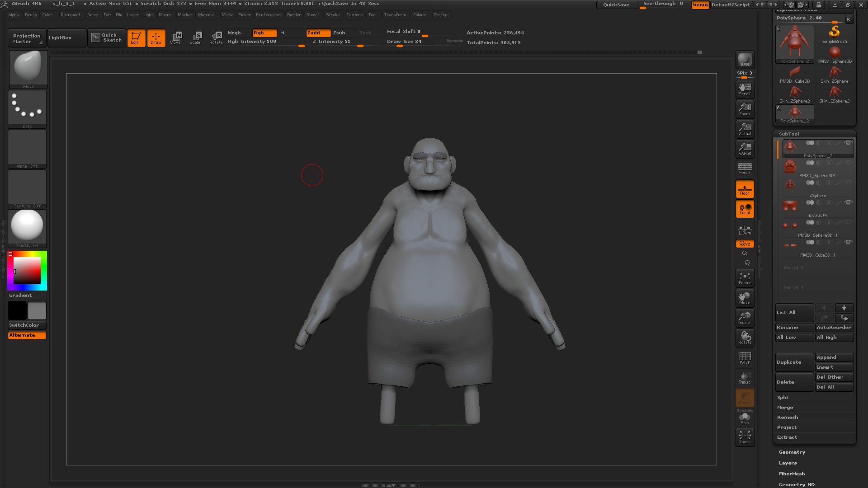Image resolution: width=868 pixels, height=488 pixels.
Task: Expand the Geometry panel
Action: click(792, 452)
